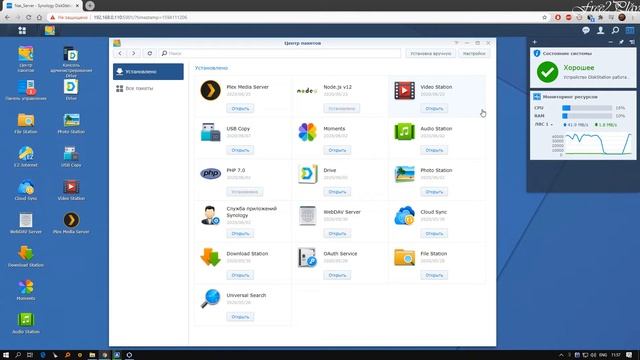Open a new browser tab
Image resolution: width=640 pixels, height=360 pixels.
(90, 6)
